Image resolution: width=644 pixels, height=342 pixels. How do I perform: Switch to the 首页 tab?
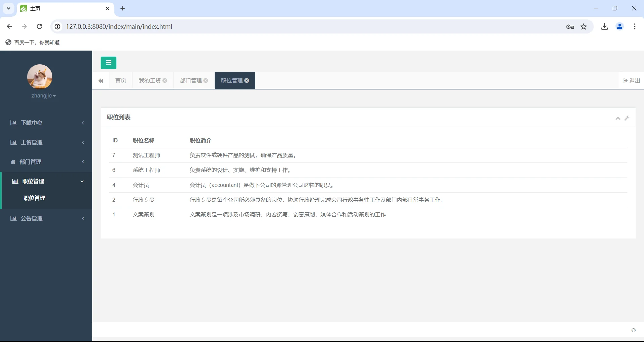tap(121, 80)
